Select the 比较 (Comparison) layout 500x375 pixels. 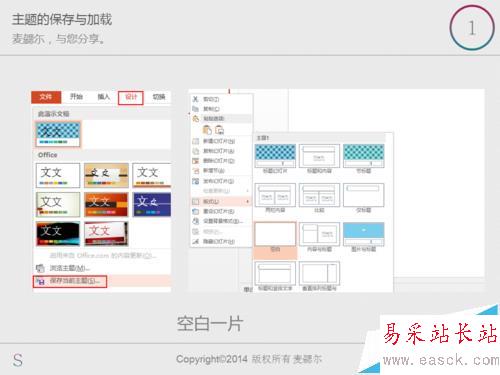click(x=319, y=198)
